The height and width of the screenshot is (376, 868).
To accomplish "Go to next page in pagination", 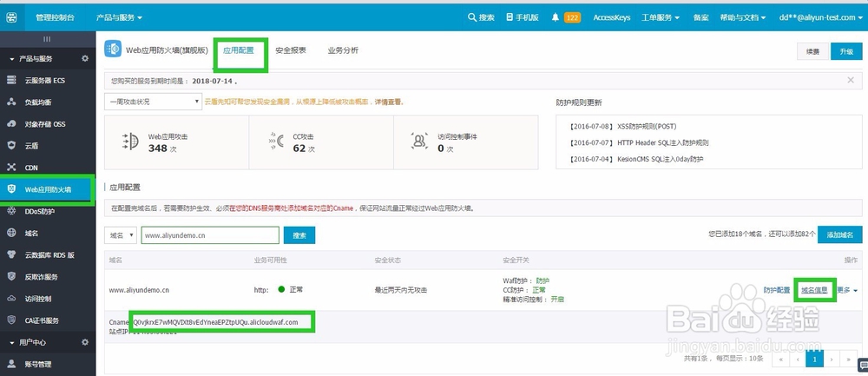I will tap(832, 359).
